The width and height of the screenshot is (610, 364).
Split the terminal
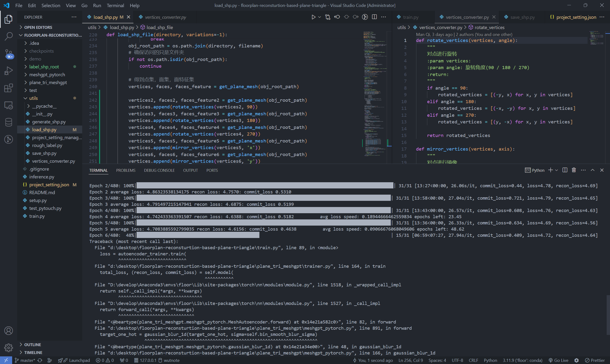coord(565,170)
